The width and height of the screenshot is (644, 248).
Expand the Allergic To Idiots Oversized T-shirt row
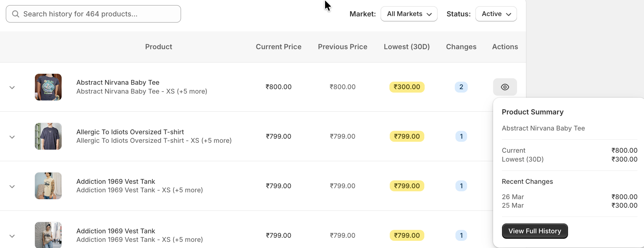[x=12, y=137]
